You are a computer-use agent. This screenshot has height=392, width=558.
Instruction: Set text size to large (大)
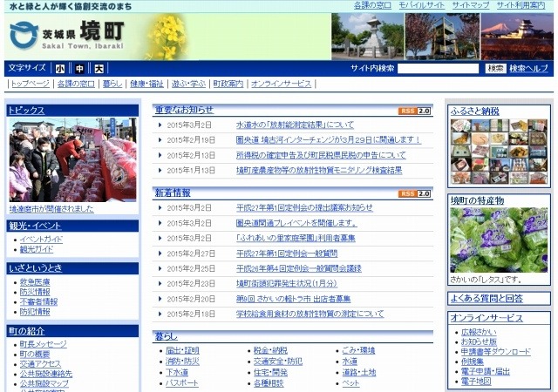tap(99, 69)
